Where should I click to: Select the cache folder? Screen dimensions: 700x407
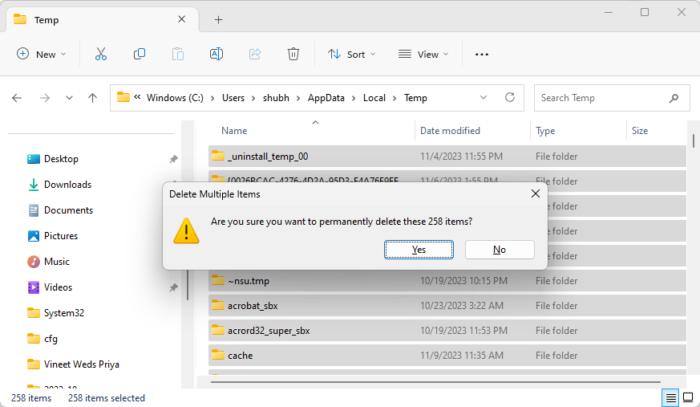pyautogui.click(x=447, y=356)
